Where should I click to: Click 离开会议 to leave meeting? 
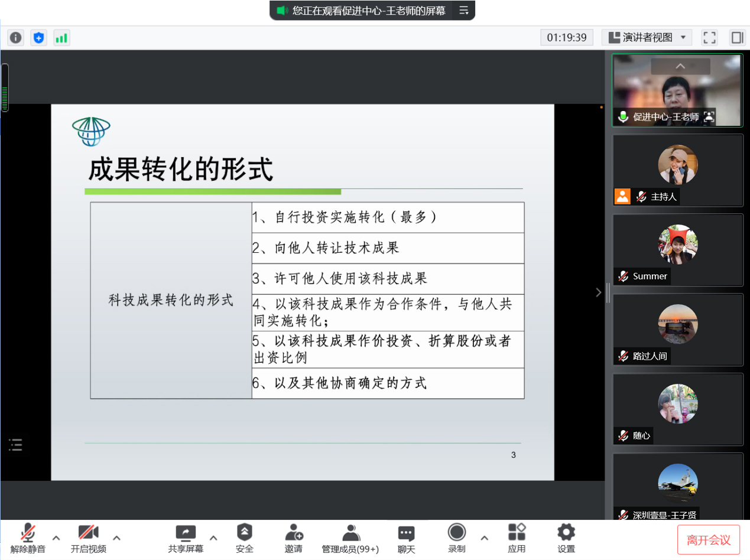click(708, 540)
